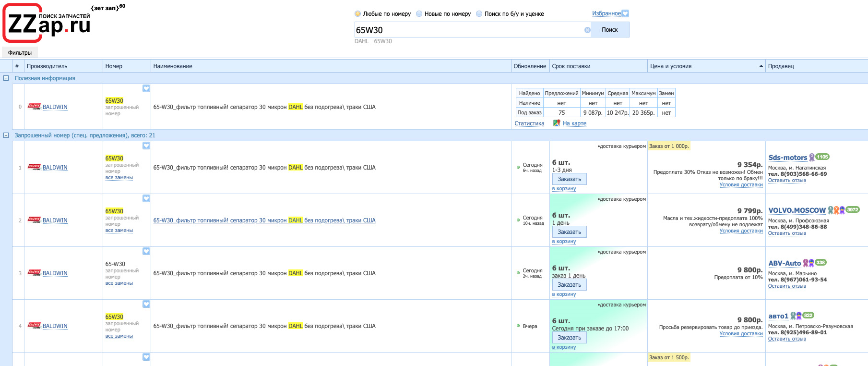Select 'Новые по номеру' radio option
868x366 pixels.
click(x=419, y=14)
